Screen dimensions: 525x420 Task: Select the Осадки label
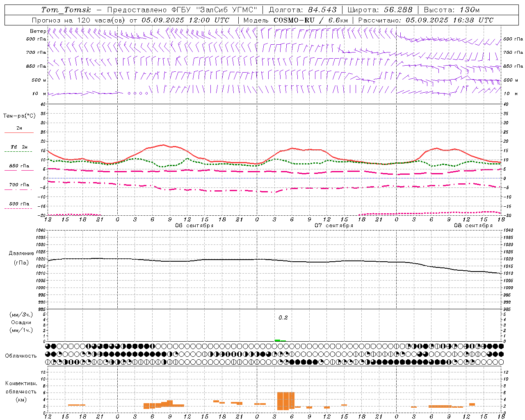coord(21,322)
